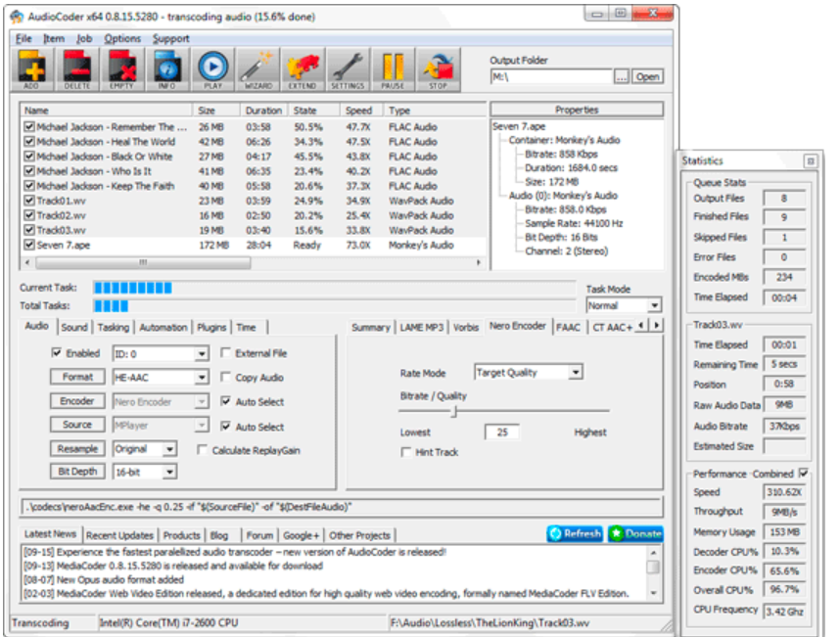Open the Job menu

point(84,38)
